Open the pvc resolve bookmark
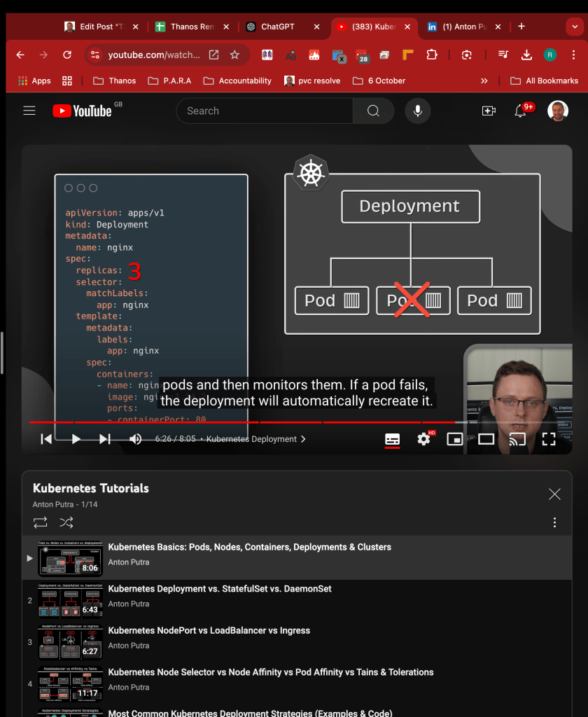The image size is (588, 717). click(x=312, y=81)
